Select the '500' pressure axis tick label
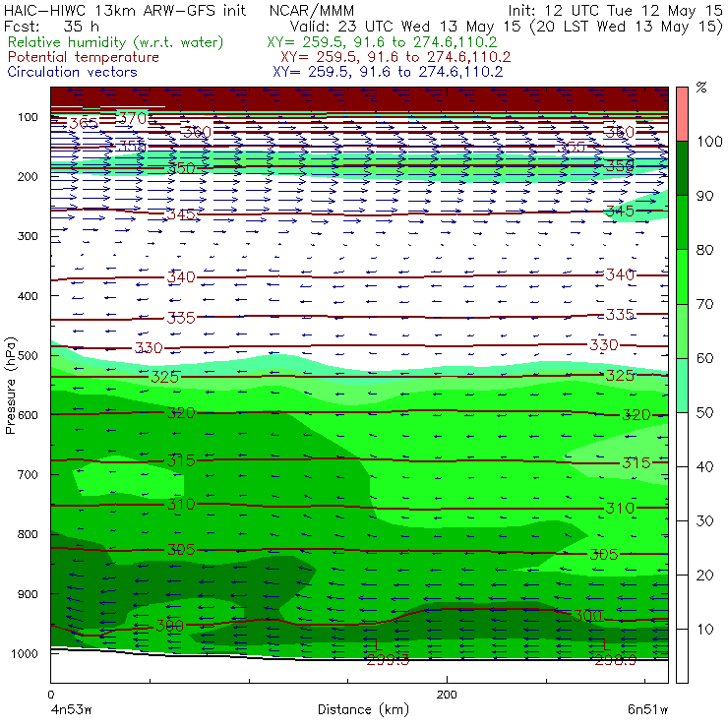Screen dimensions: 728x728 pos(28,355)
